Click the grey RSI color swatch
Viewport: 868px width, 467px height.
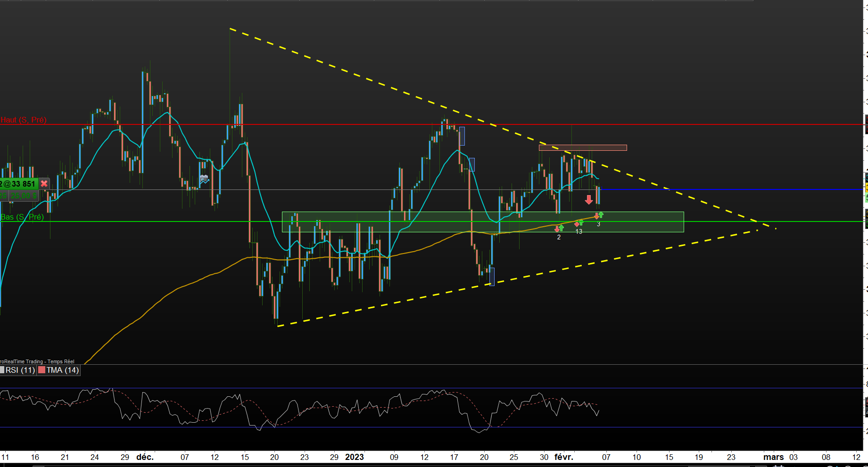(x=2, y=370)
